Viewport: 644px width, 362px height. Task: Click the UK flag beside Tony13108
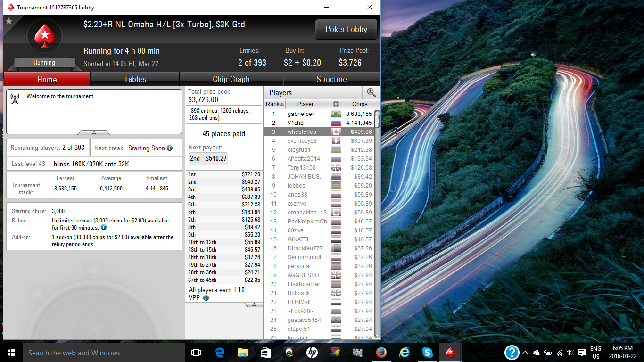[336, 168]
